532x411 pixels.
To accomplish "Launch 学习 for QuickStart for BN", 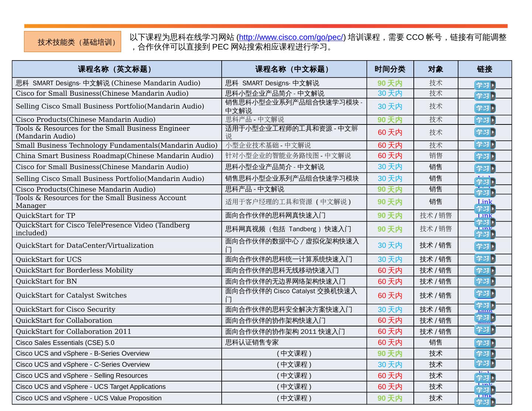I will 485,281.
